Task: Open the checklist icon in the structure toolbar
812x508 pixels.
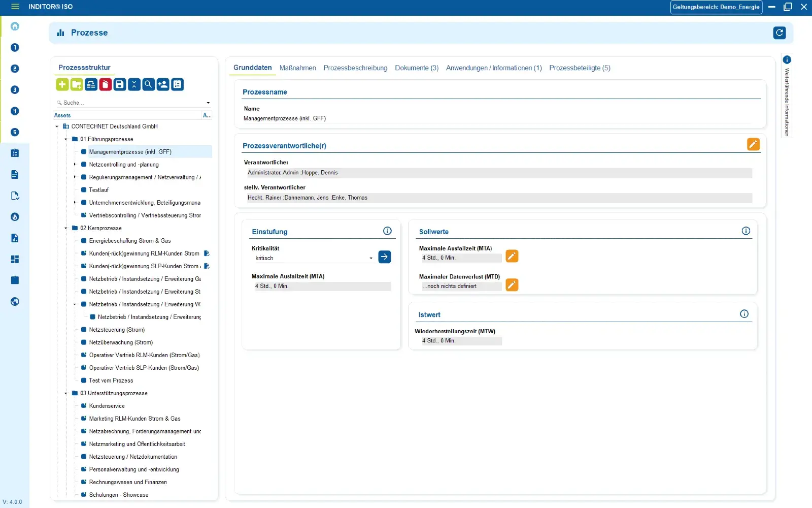Action: [x=177, y=84]
